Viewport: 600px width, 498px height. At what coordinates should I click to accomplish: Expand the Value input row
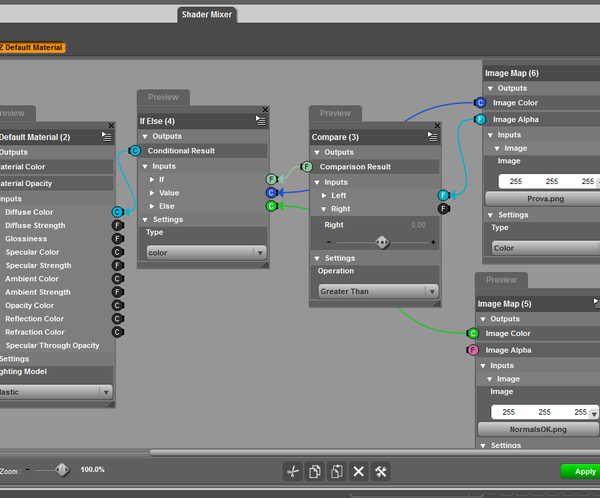[152, 193]
